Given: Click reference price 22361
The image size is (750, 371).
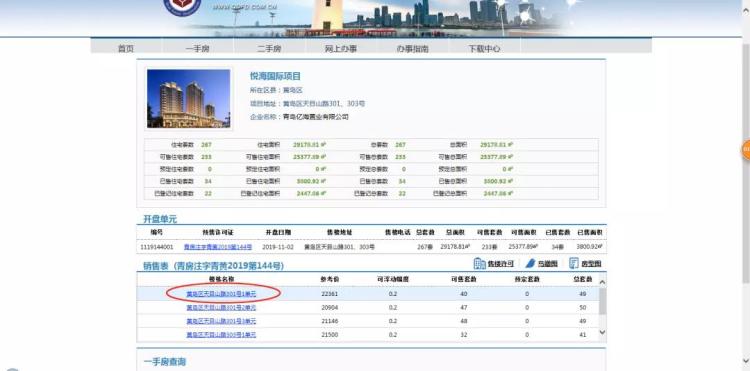Looking at the screenshot, I should coord(330,294).
